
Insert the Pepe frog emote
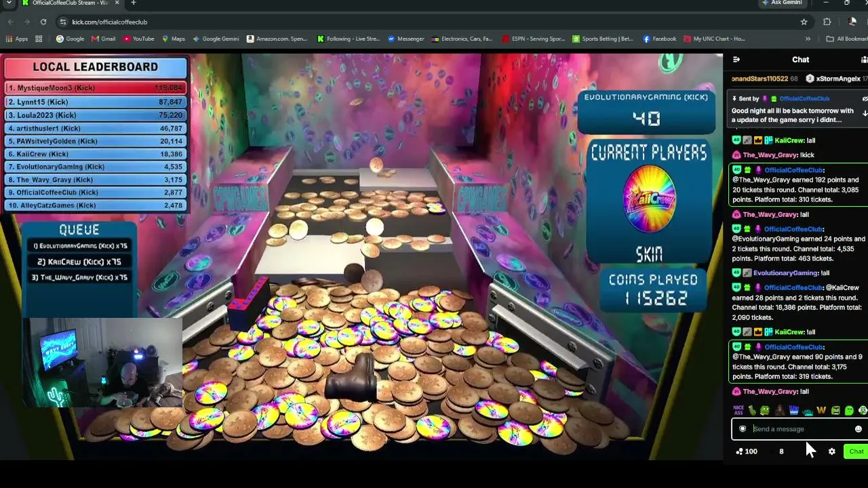pos(765,410)
